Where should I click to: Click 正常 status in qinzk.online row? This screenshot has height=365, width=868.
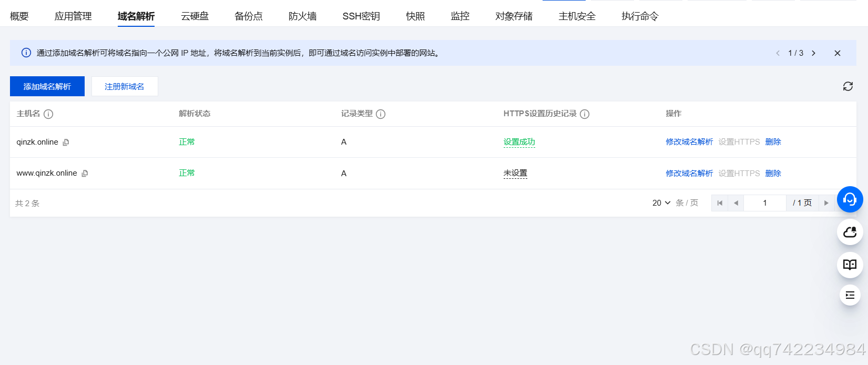187,142
